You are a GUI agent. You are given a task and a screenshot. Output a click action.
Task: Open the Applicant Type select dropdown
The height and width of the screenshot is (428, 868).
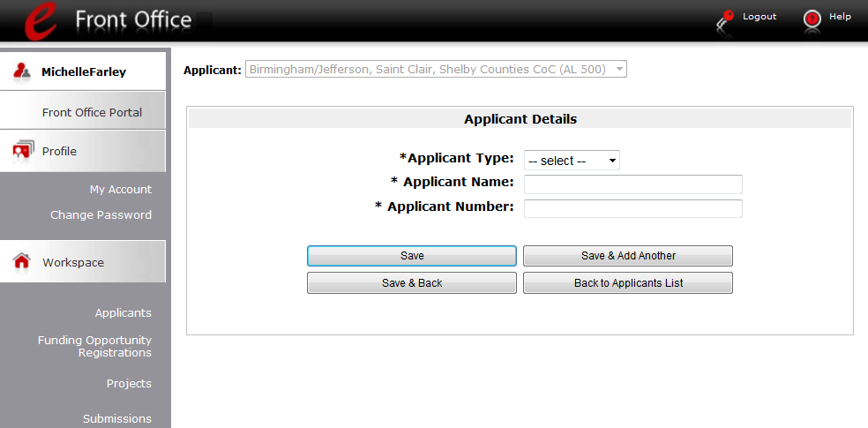572,161
